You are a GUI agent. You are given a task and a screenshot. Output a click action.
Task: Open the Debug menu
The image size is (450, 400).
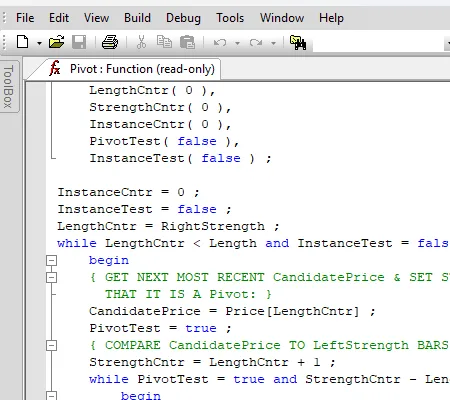(183, 18)
